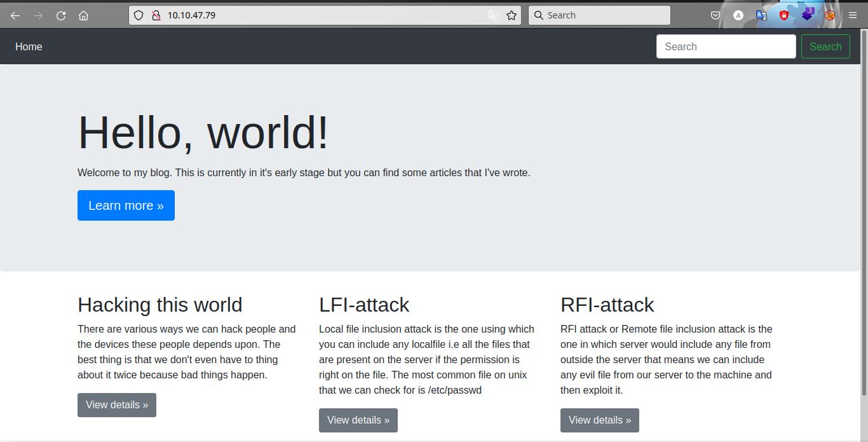The height and width of the screenshot is (442, 868).
Task: Open the Pocket save icon
Action: pyautogui.click(x=715, y=15)
